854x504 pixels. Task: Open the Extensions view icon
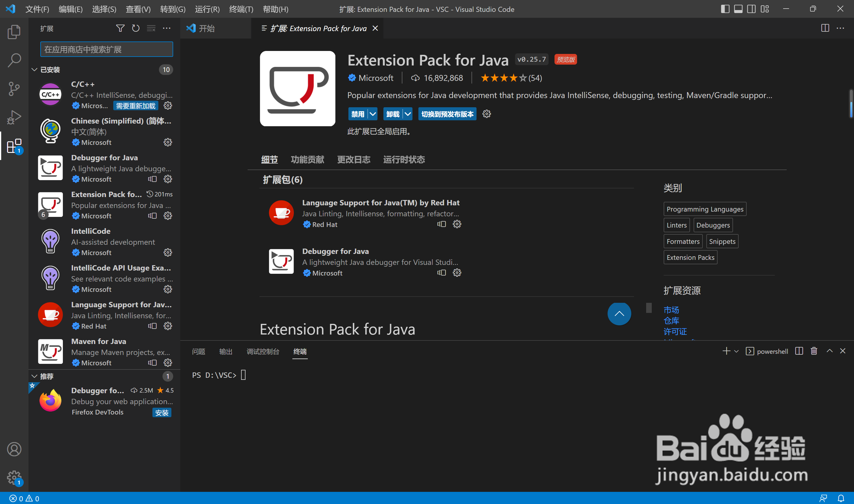pyautogui.click(x=14, y=146)
